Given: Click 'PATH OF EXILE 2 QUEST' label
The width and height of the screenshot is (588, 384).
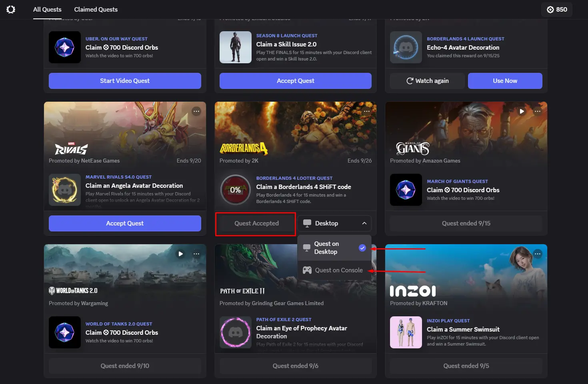Looking at the screenshot, I should click(x=284, y=320).
